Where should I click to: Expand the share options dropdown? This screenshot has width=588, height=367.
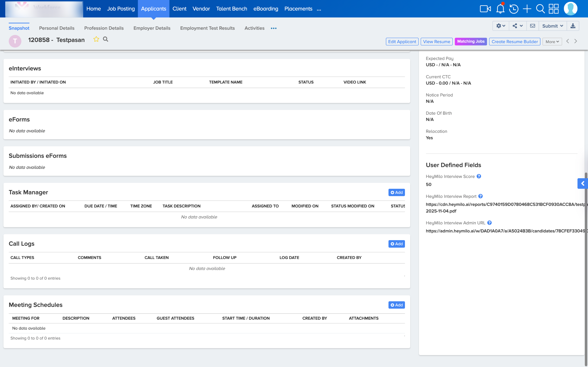517,26
